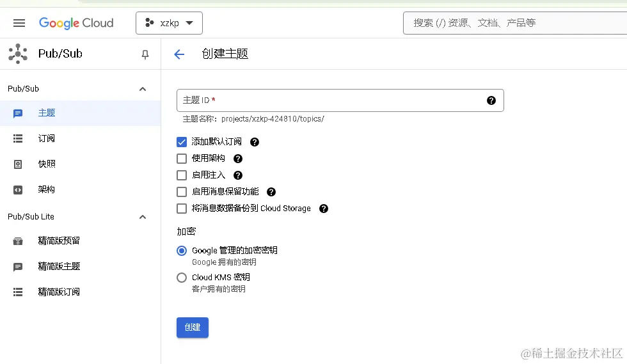
Task: Enable the 启用注入 checkbox
Action: (x=182, y=175)
